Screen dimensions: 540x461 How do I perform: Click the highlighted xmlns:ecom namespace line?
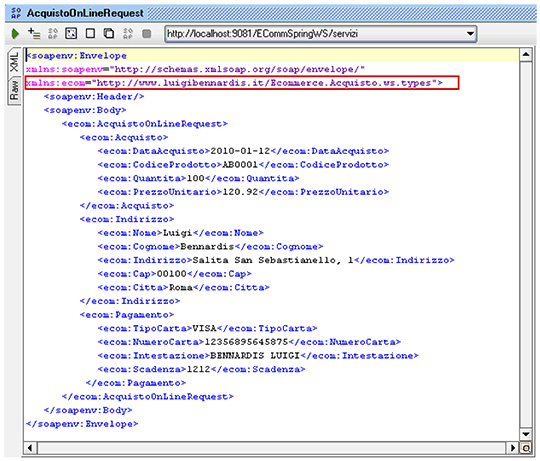242,83
